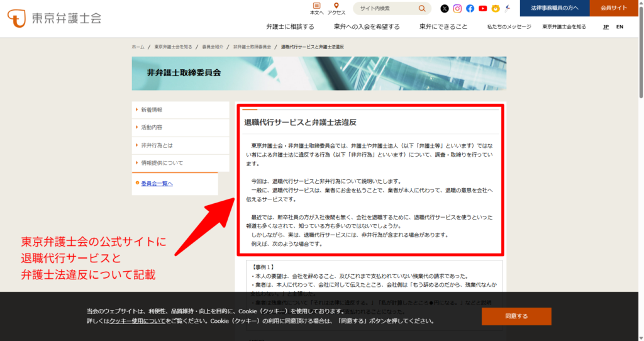Open 非弁護士取締委員会 breadcrumb link

(x=252, y=47)
